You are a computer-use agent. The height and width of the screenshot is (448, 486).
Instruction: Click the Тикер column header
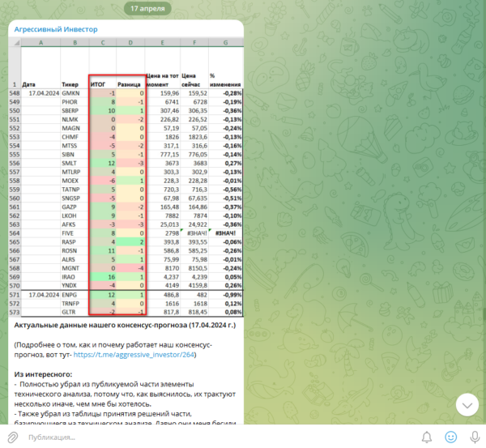pos(70,84)
